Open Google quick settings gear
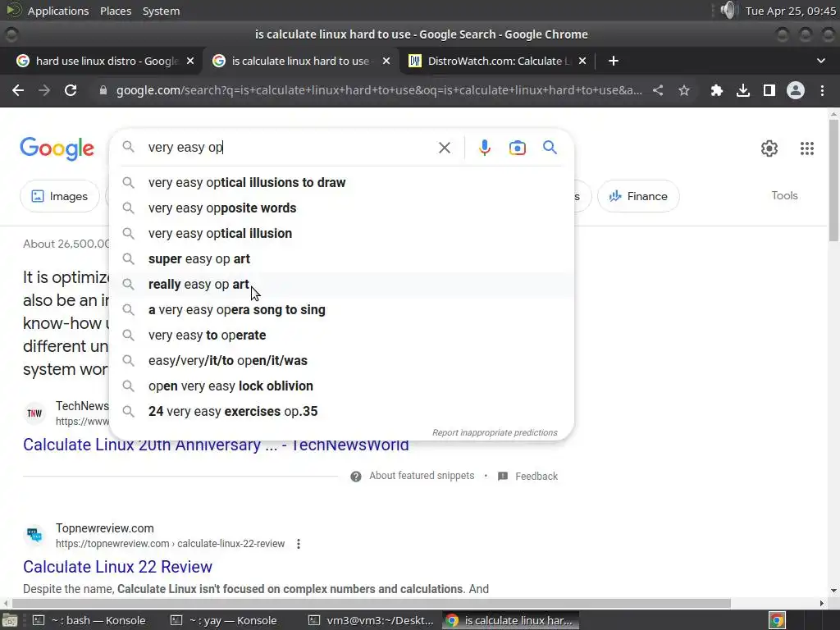The height and width of the screenshot is (630, 840). click(769, 148)
